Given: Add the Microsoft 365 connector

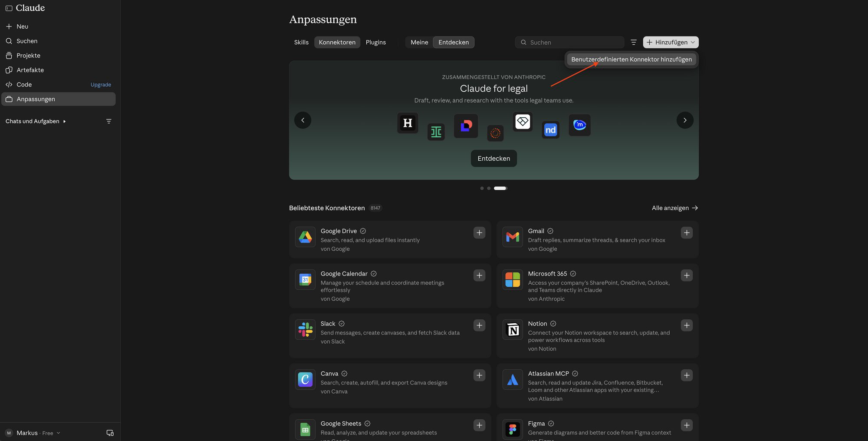Looking at the screenshot, I should (x=687, y=275).
